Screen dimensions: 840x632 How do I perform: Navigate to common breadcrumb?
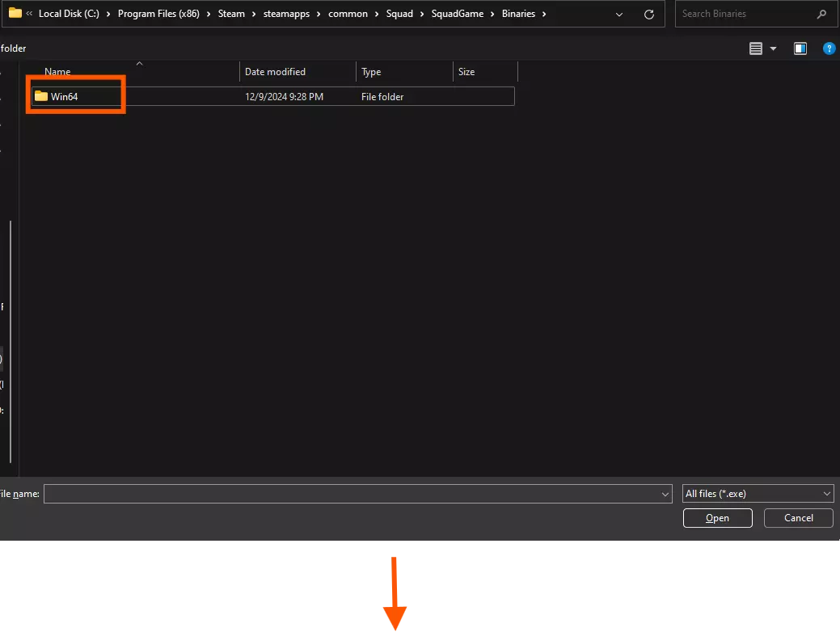[x=348, y=14]
